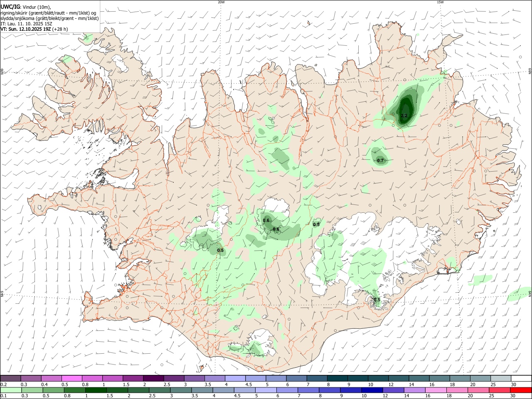Click the darkest green rain swatch starting at 1
This screenshot has height=399, width=532.
point(96,390)
